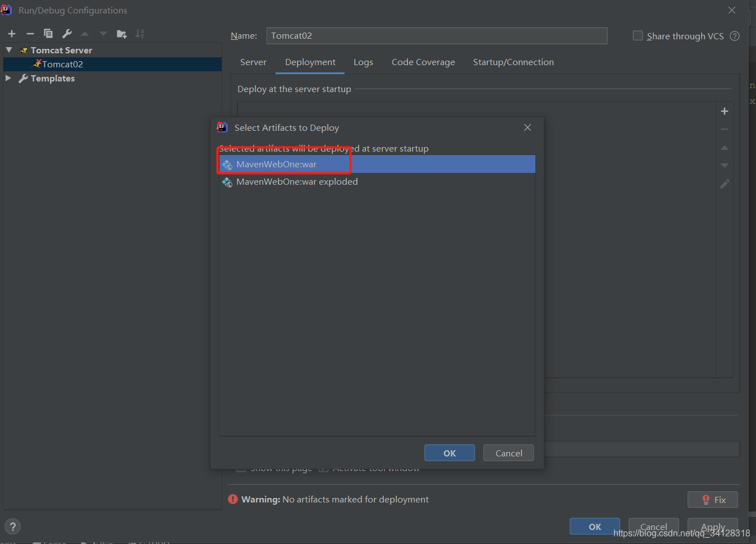The image size is (756, 544).
Task: Collapse the Tomcat Server tree node
Action: click(9, 50)
